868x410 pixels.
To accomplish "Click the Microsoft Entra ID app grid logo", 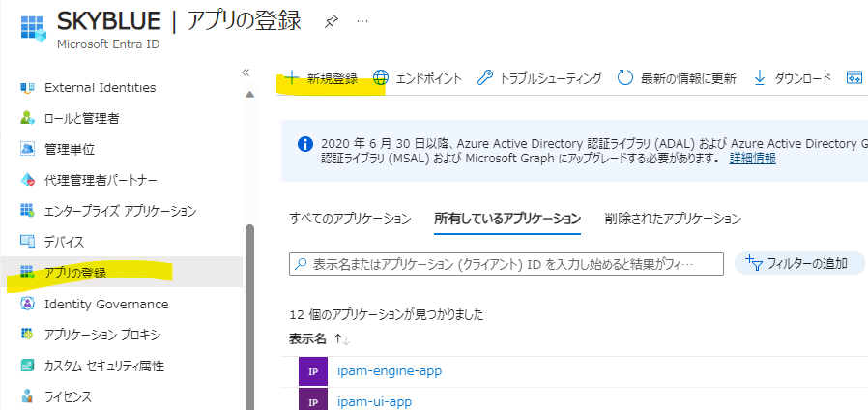I will click(33, 27).
